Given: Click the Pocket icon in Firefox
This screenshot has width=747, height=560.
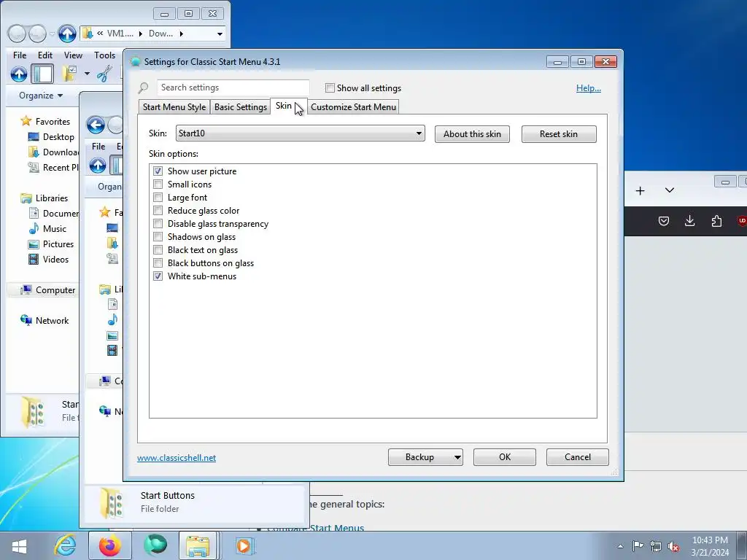Looking at the screenshot, I should point(664,221).
